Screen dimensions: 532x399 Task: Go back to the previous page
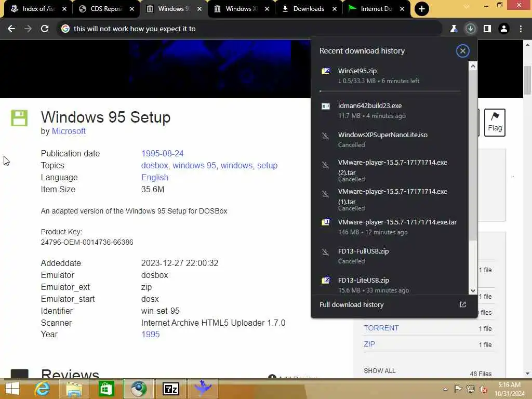click(x=11, y=29)
